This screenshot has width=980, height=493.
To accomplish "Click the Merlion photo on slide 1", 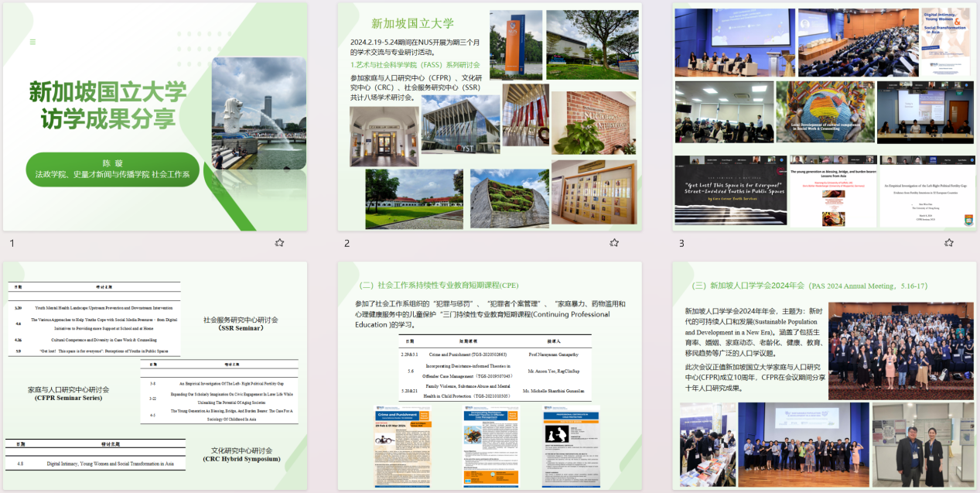I will (x=258, y=113).
